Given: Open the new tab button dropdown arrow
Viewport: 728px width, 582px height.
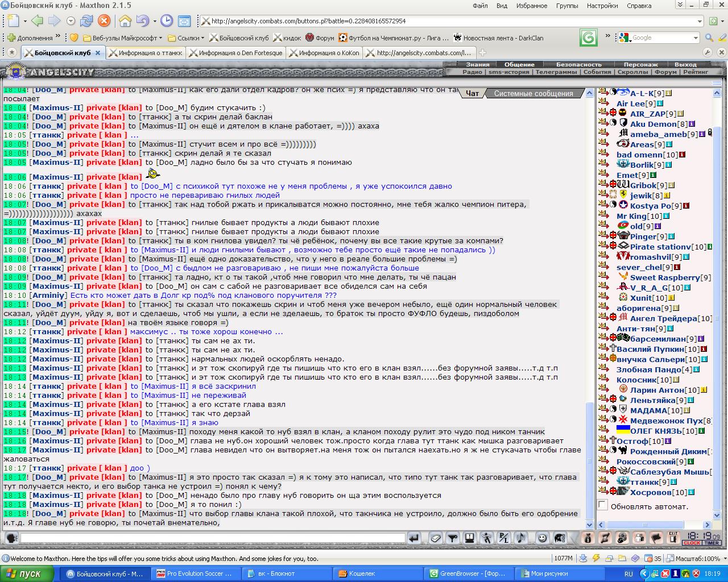Looking at the screenshot, I should 25,22.
